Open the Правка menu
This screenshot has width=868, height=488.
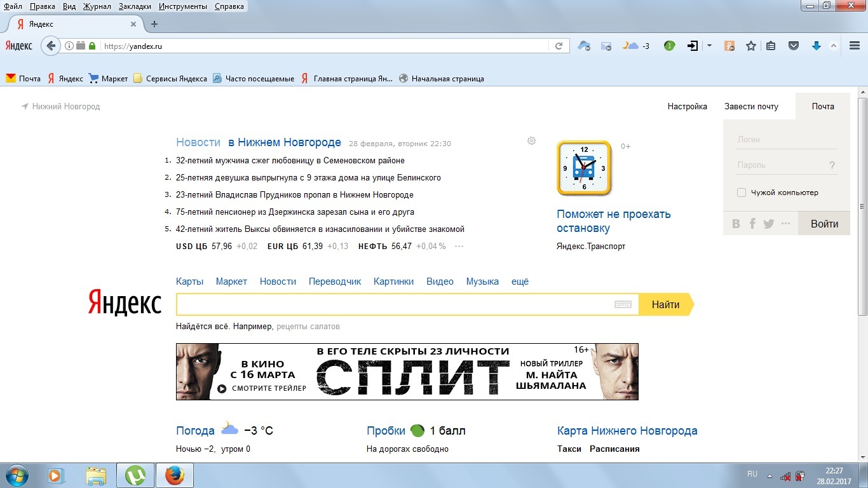tap(43, 6)
